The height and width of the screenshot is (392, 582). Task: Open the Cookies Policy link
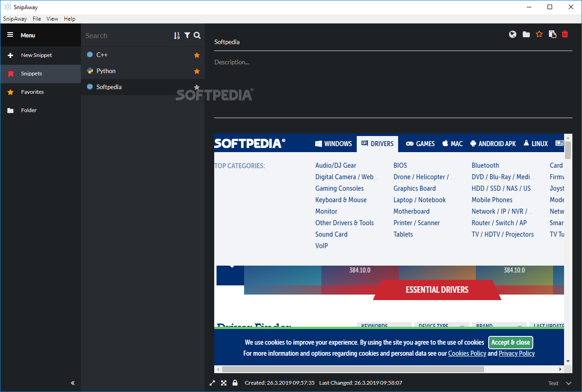tap(467, 353)
